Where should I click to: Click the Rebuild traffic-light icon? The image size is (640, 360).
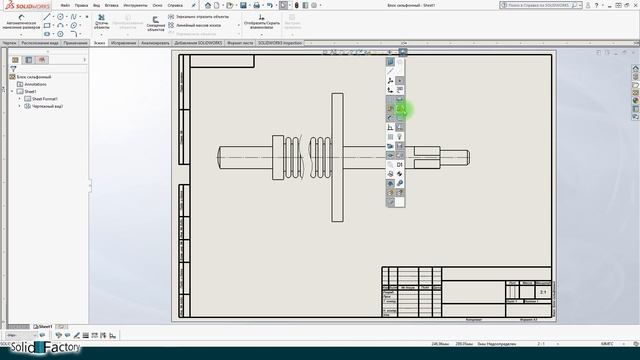tap(297, 5)
